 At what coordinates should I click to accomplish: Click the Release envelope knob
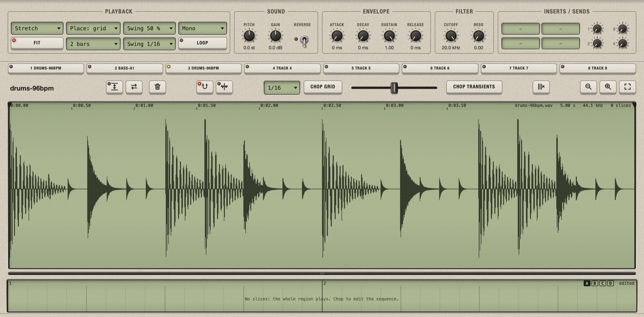coord(415,36)
